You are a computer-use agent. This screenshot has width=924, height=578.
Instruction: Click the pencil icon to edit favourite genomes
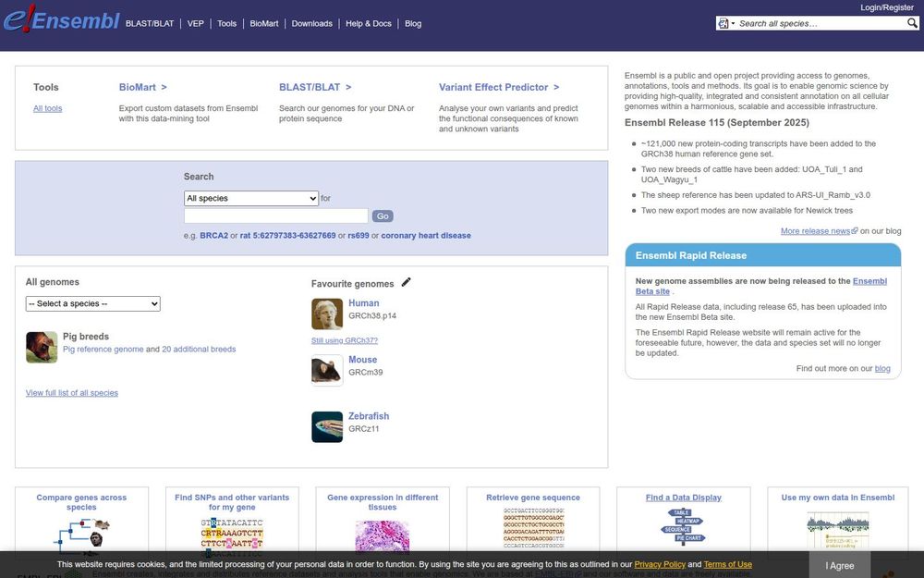(x=406, y=282)
